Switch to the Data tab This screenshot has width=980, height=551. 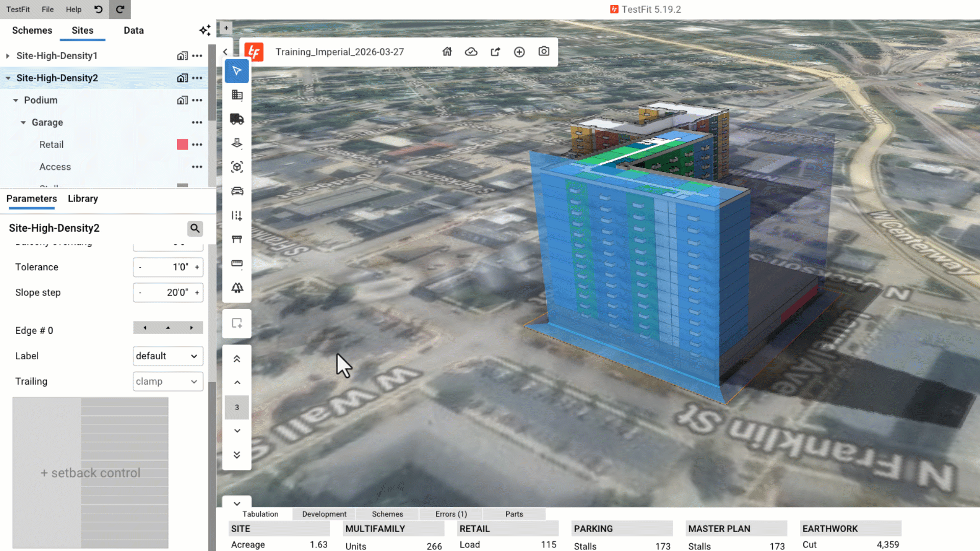[x=133, y=31]
